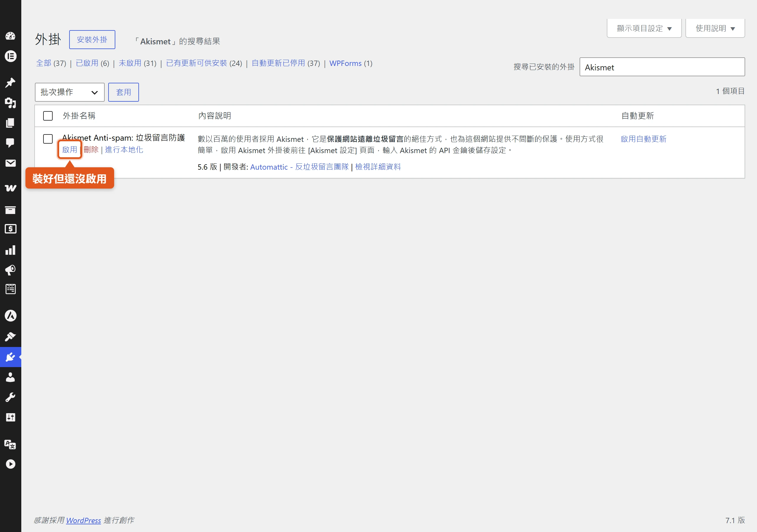Click the 進行本地化 link
This screenshot has width=757, height=532.
(x=124, y=150)
